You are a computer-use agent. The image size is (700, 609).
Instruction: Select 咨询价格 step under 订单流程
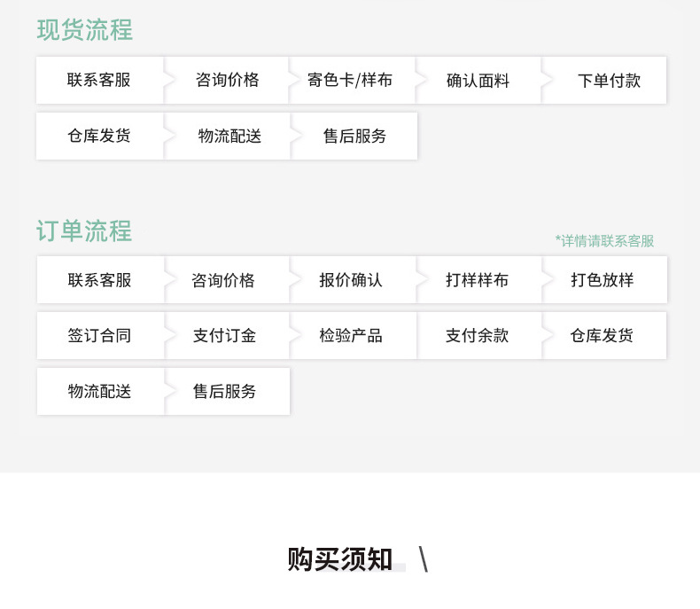pyautogui.click(x=227, y=280)
